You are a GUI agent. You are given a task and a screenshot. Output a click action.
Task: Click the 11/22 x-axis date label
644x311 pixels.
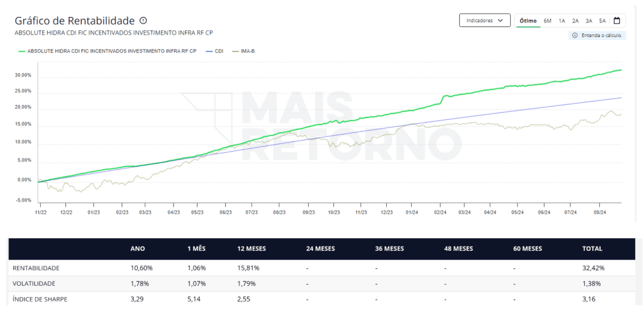click(41, 212)
